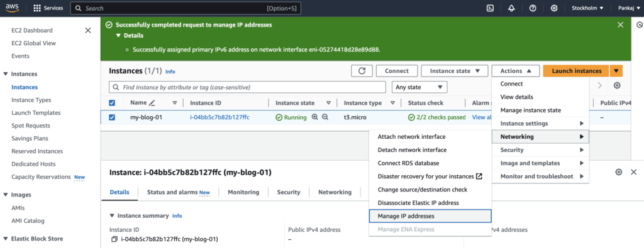Screen dimensions: 644x248
Task: Zoom in on the instance state
Action: click(x=315, y=117)
